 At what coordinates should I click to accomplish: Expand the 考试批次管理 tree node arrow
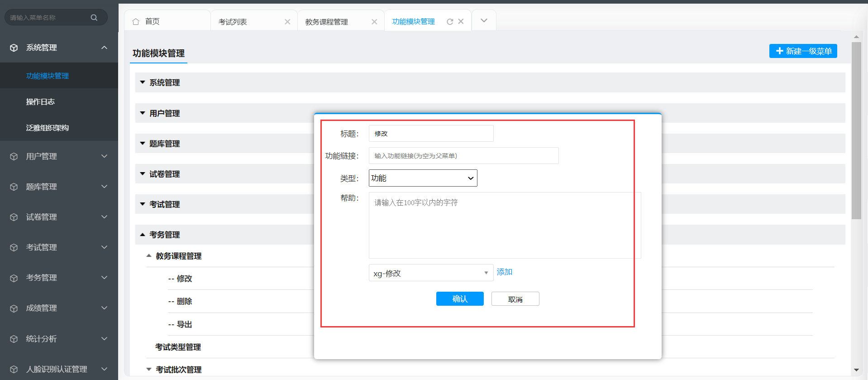point(149,370)
